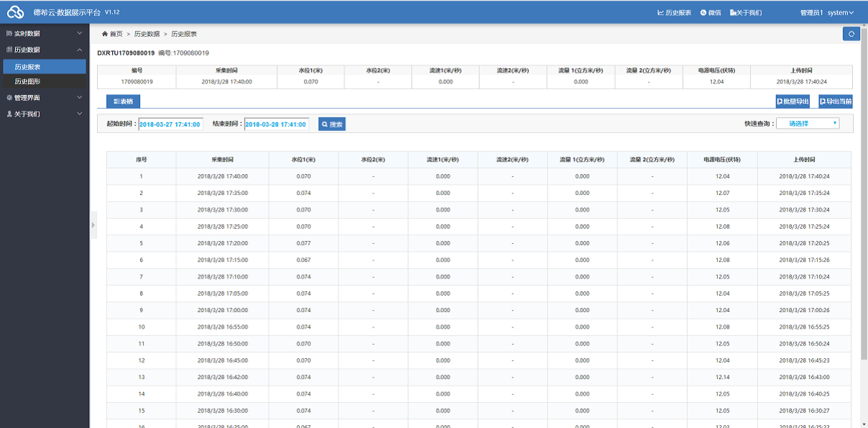
Task: Click the 批量导出 export button
Action: pos(793,101)
